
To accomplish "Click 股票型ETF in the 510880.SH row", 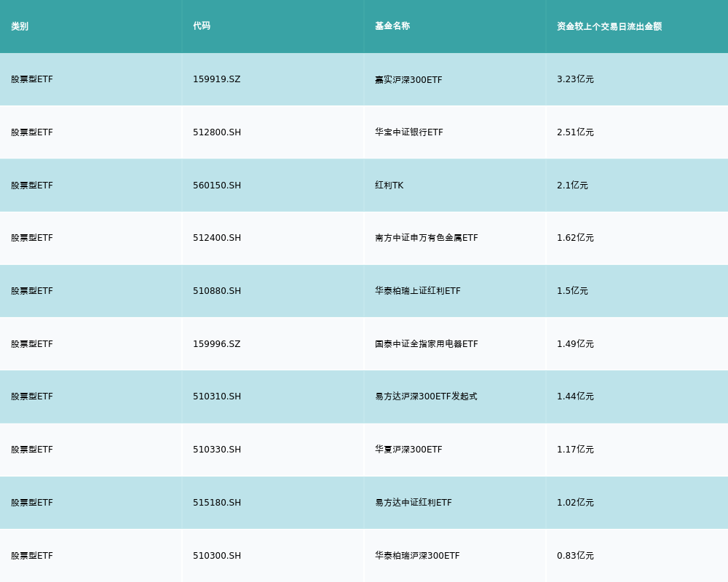I will click(32, 291).
